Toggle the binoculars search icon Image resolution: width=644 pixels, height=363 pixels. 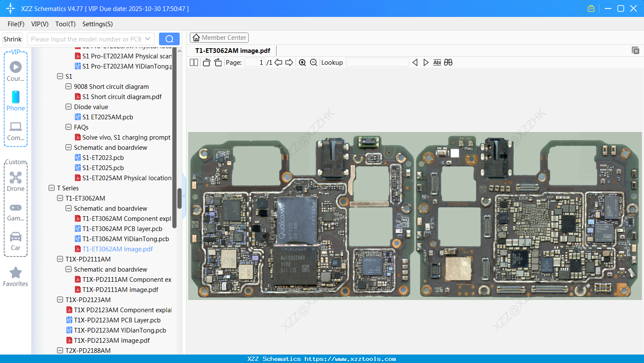(448, 62)
